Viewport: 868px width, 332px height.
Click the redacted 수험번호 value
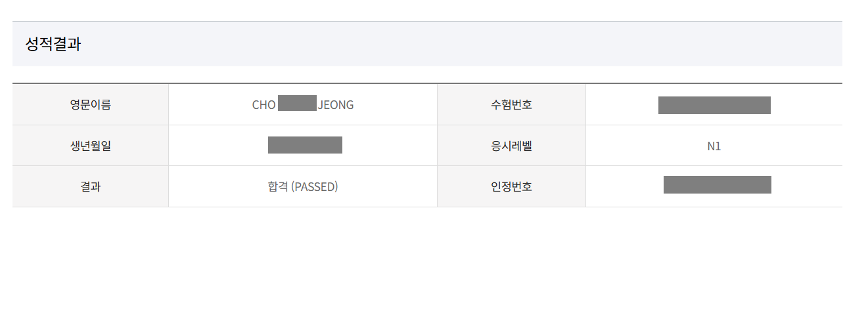pos(714,105)
